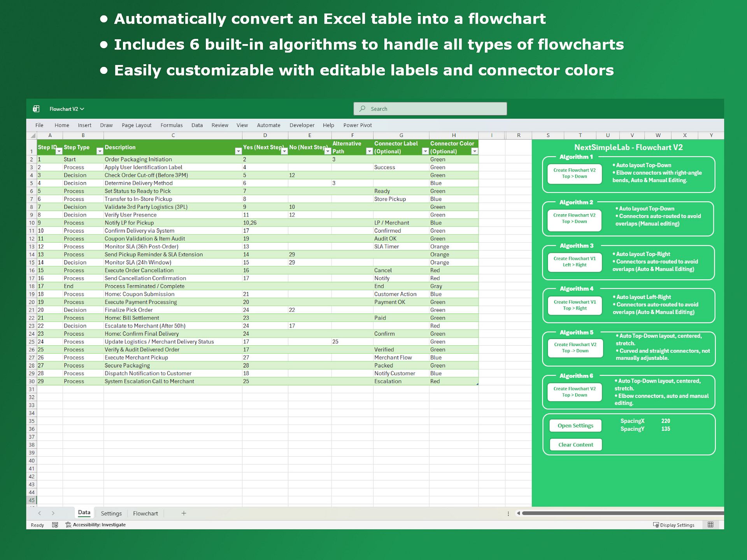Click the search magnifier icon
This screenshot has width=747, height=560.
coord(363,109)
